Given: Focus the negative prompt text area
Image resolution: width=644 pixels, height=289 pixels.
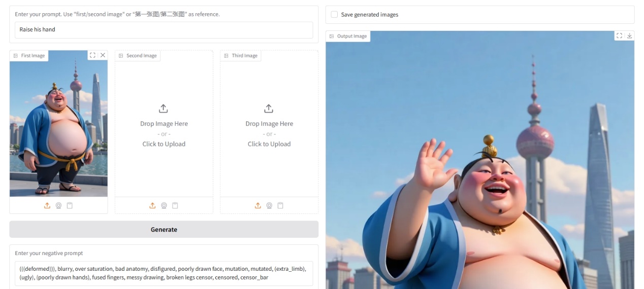Looking at the screenshot, I should tap(164, 273).
